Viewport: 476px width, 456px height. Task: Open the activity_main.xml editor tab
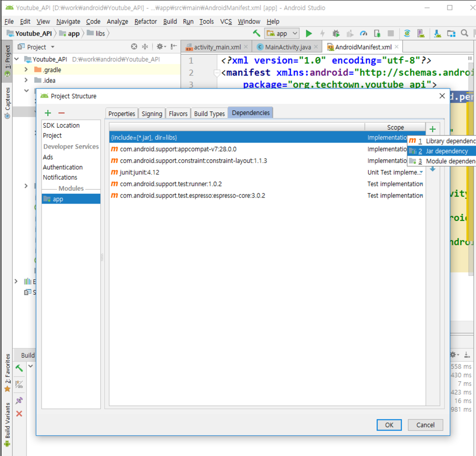coord(217,47)
